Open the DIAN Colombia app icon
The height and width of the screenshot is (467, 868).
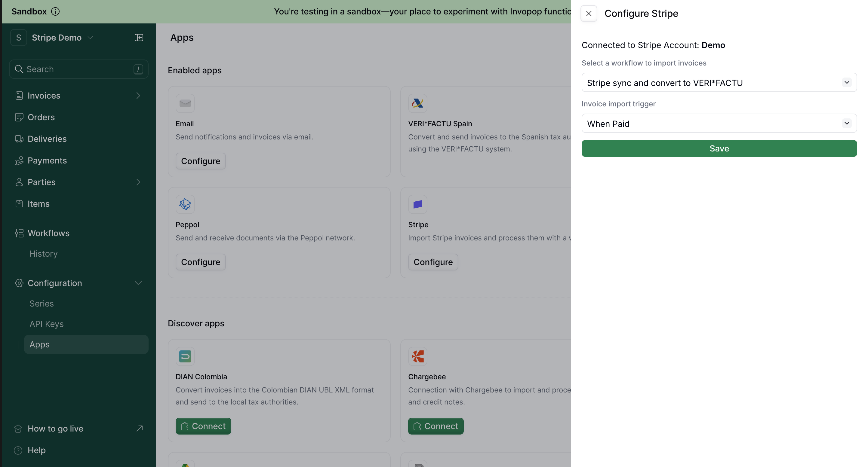coord(185,356)
